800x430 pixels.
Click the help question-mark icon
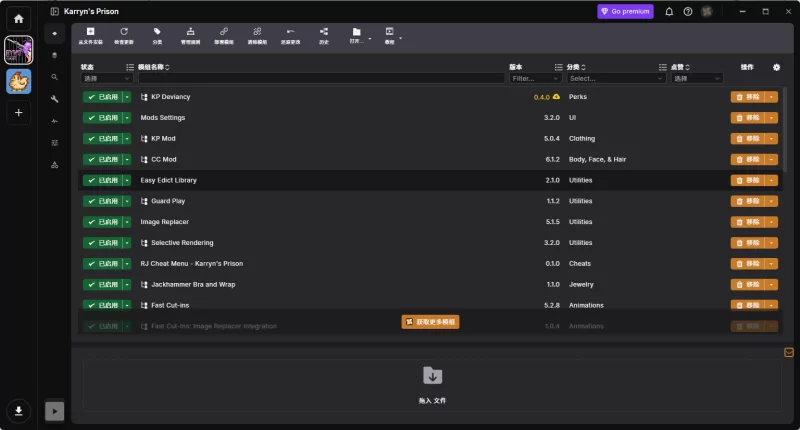[x=688, y=11]
